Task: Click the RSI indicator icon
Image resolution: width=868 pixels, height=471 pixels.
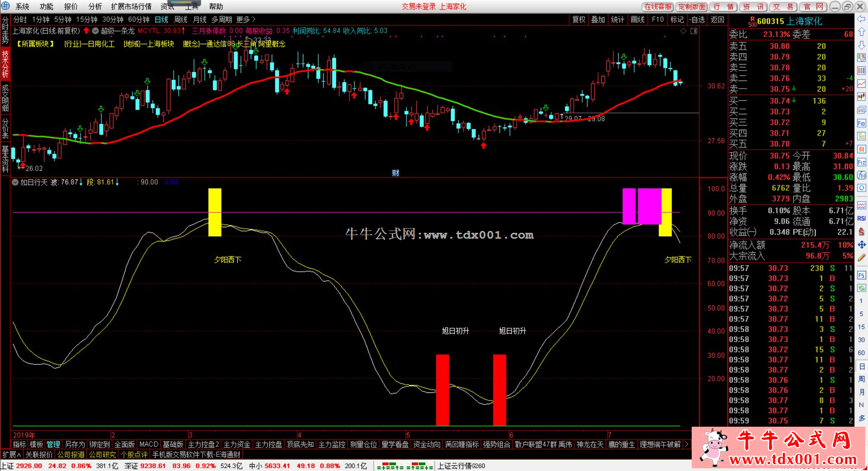Action: click(x=861, y=218)
